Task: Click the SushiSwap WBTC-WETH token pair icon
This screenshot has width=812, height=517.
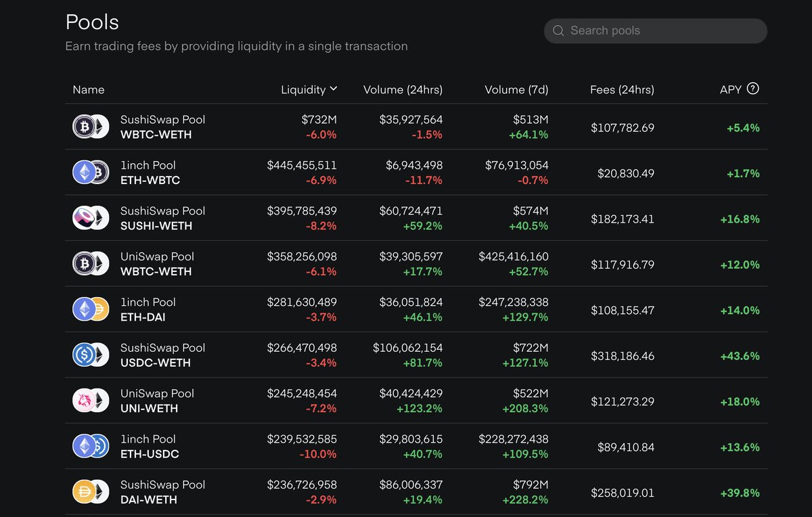Action: pyautogui.click(x=91, y=127)
